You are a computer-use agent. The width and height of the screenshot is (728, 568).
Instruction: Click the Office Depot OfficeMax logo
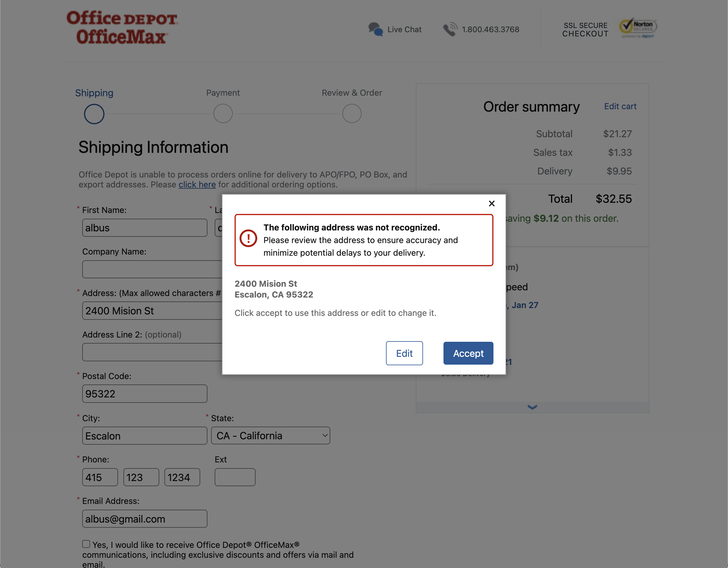tap(122, 27)
